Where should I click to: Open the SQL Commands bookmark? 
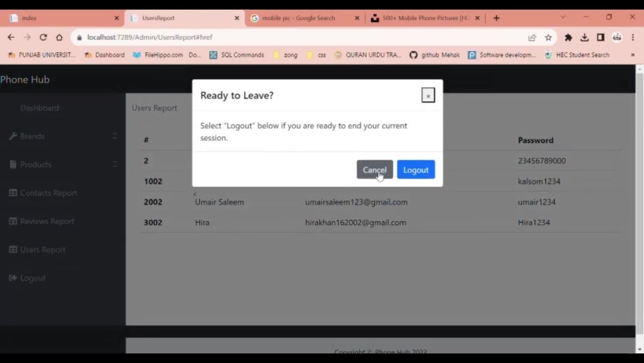click(x=236, y=55)
